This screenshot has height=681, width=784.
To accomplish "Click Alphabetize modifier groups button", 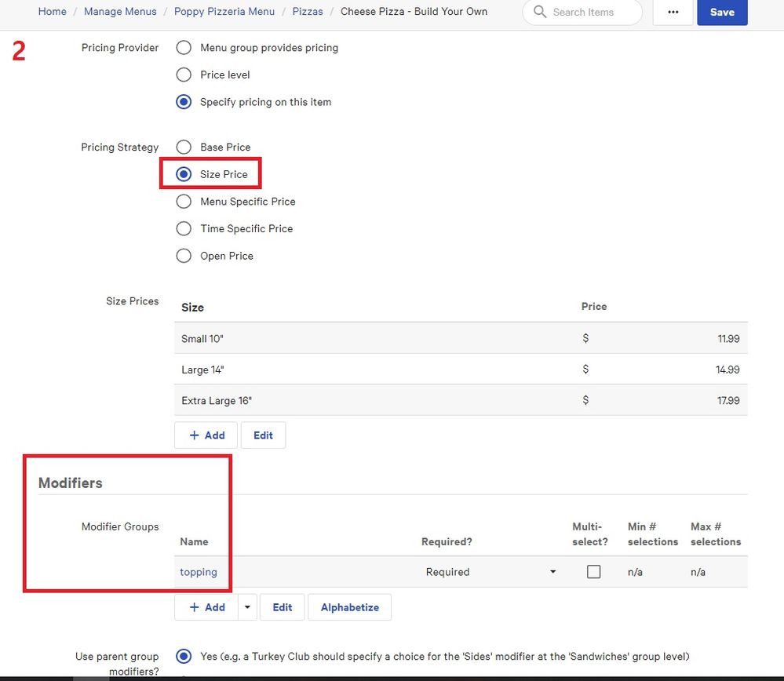I will click(x=349, y=607).
